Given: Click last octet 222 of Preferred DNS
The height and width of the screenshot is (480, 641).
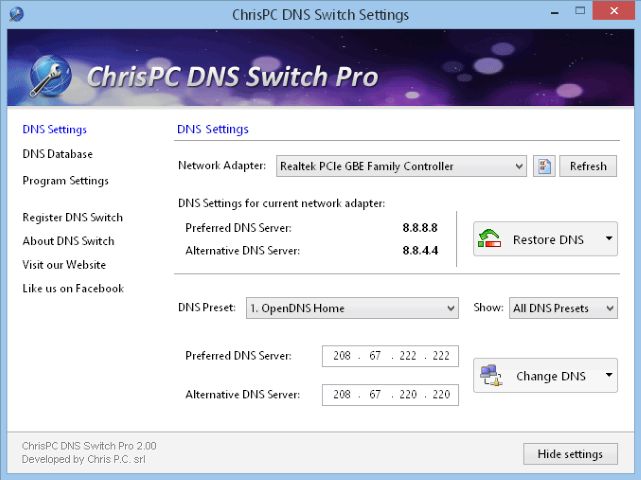Looking at the screenshot, I should [x=441, y=356].
